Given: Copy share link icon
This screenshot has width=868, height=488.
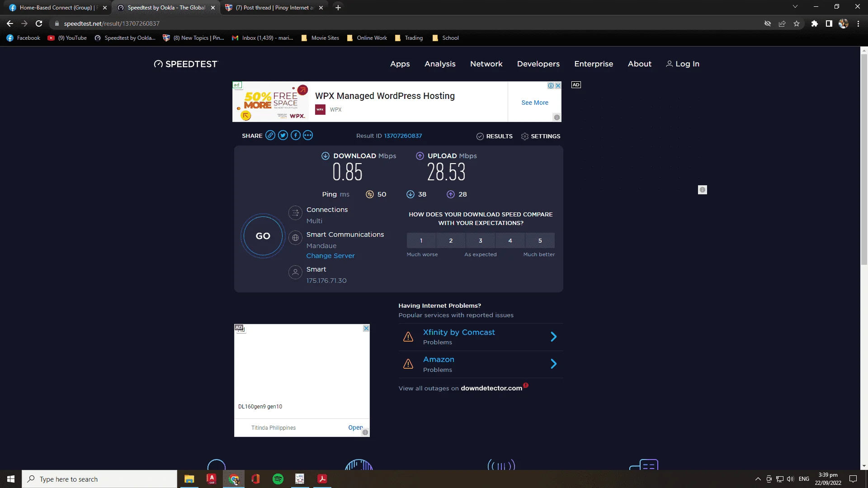Looking at the screenshot, I should click(270, 136).
